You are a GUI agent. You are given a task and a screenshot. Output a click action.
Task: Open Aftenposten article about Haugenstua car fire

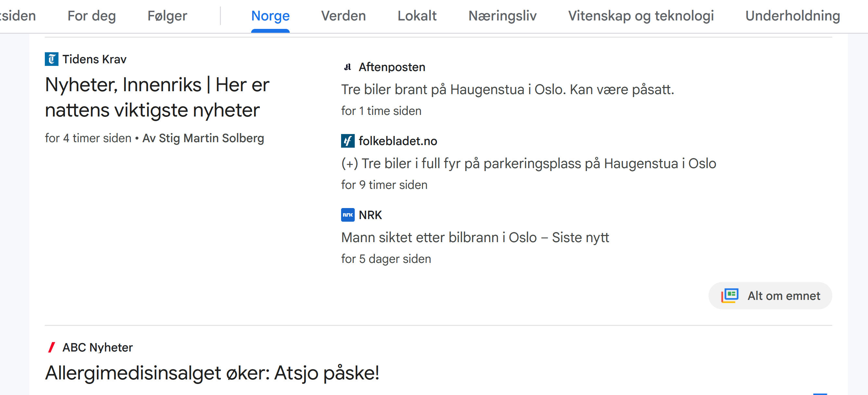pyautogui.click(x=507, y=90)
